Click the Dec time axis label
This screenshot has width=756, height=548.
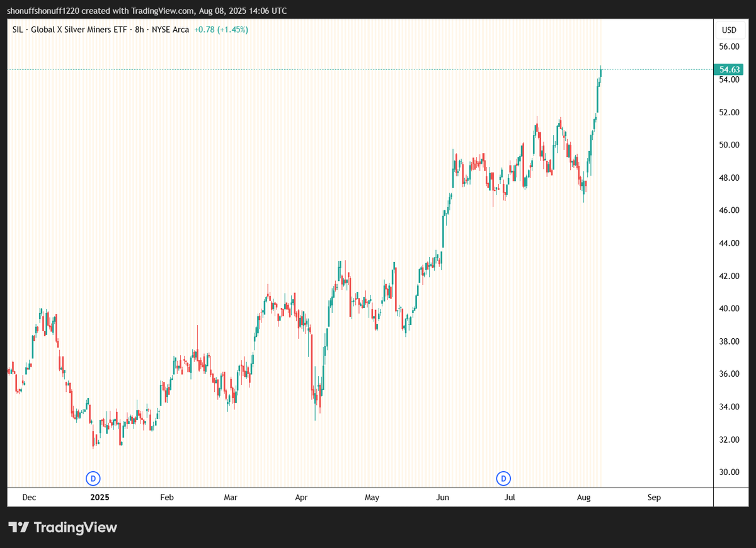(29, 498)
